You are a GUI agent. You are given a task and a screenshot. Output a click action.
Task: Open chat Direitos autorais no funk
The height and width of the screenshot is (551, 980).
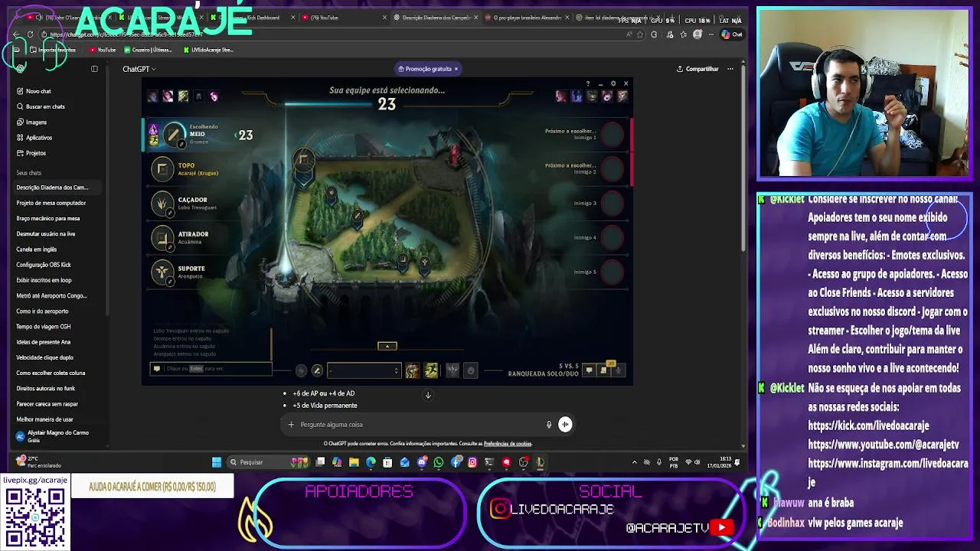pos(46,389)
